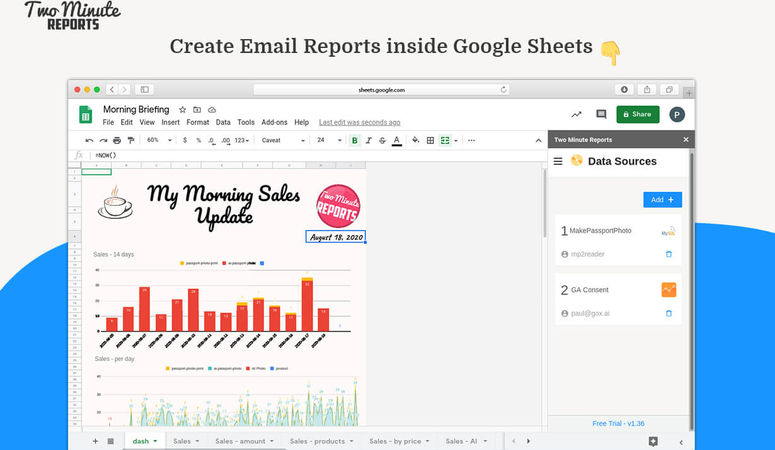Open the sidebar hamburger menu
The width and height of the screenshot is (775, 450).
coord(558,161)
